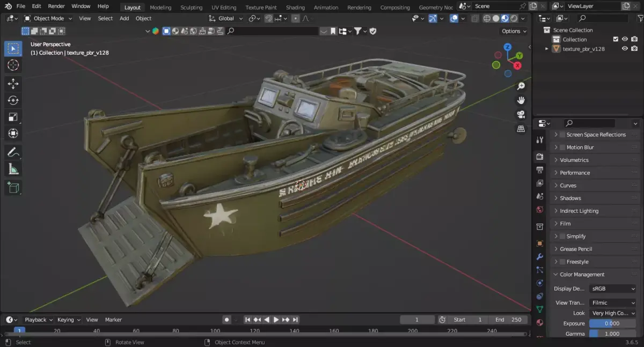Open the Render properties tab
The image size is (644, 347).
click(540, 157)
